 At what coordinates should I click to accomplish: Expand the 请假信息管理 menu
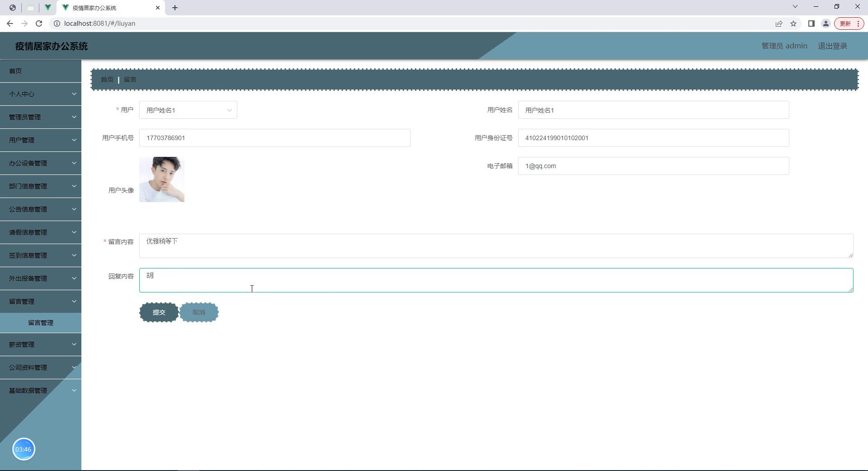[x=41, y=232]
